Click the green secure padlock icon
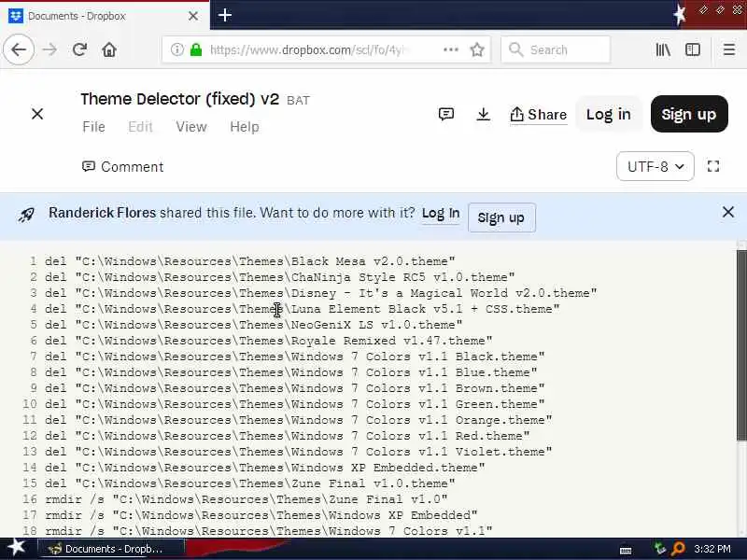 tap(196, 49)
